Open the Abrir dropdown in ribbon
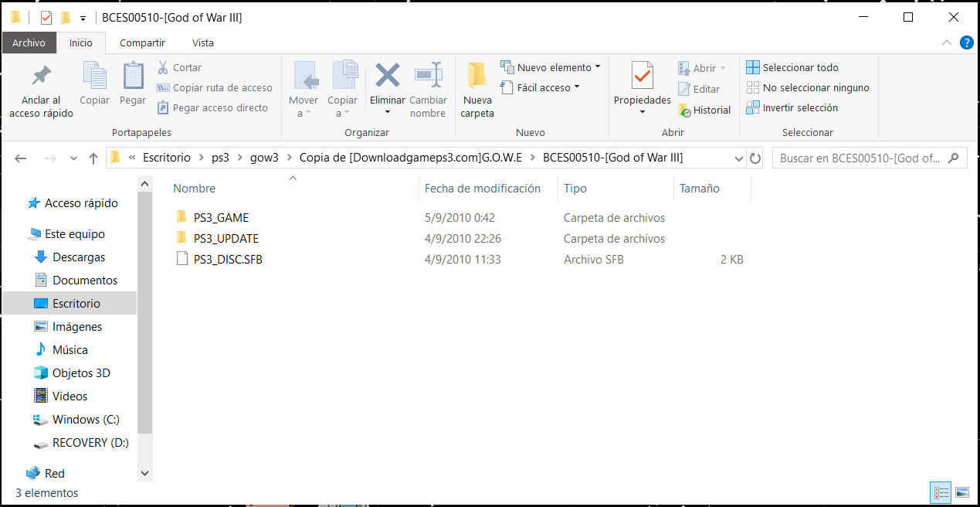Viewport: 980px width, 507px height. click(x=702, y=68)
